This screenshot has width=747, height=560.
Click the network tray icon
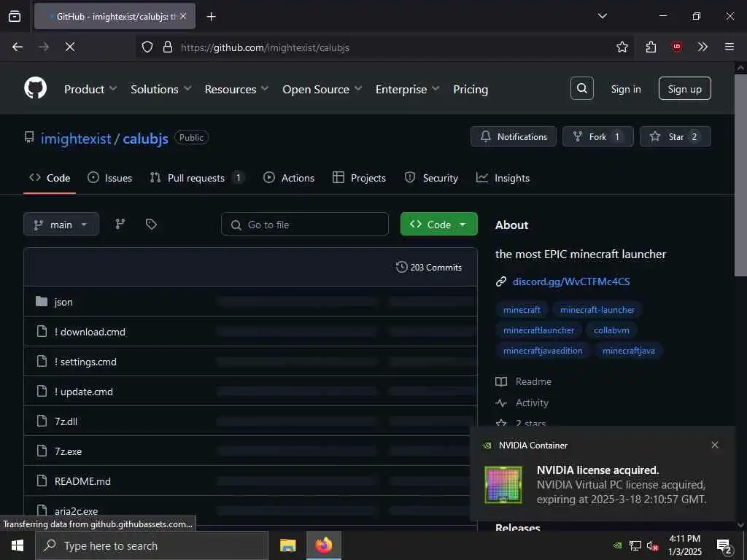click(x=635, y=545)
